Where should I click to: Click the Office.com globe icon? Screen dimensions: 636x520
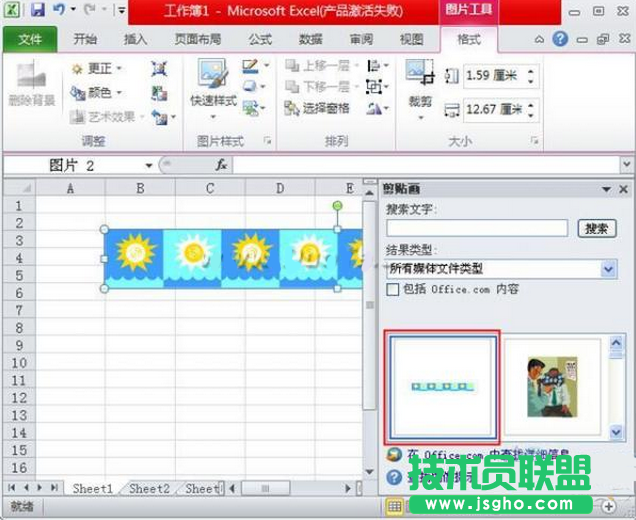[x=394, y=455]
